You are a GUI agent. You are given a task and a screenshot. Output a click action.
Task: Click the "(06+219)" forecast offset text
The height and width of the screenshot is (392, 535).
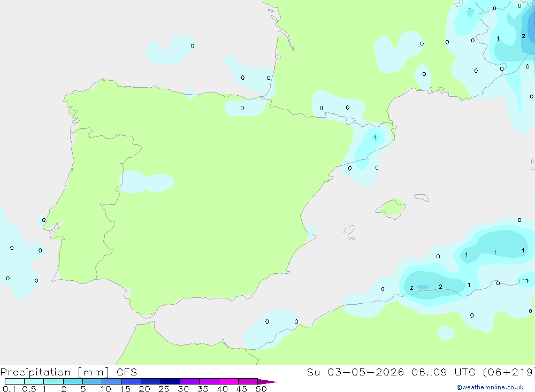(x=509, y=372)
